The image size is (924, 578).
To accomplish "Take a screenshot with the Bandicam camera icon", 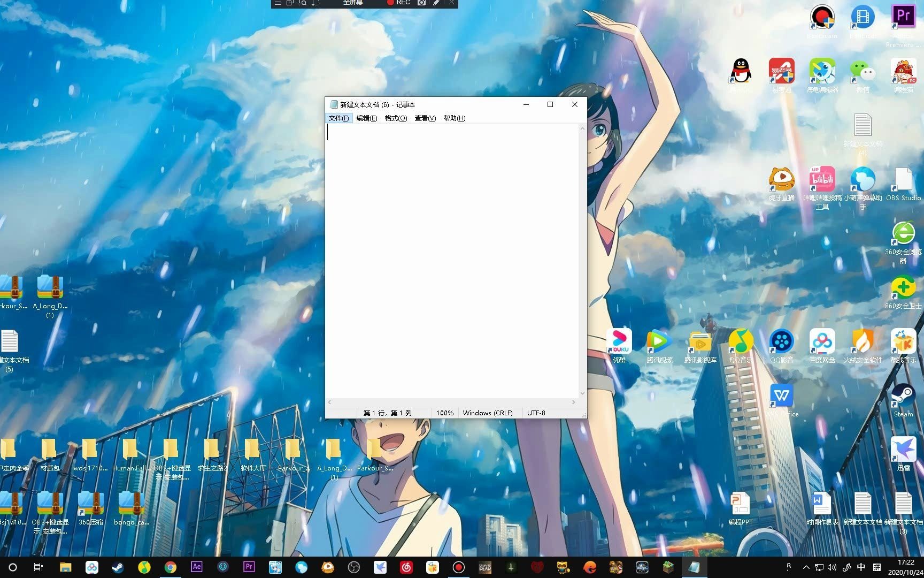I will [422, 3].
